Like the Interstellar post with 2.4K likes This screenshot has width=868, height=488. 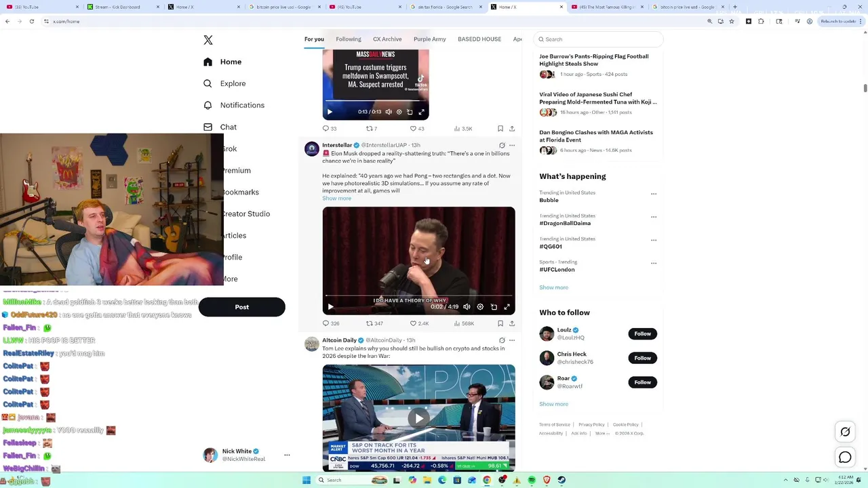[x=419, y=324]
